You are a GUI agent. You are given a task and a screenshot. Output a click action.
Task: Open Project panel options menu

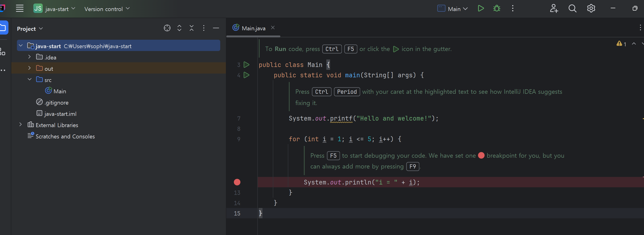tap(204, 28)
